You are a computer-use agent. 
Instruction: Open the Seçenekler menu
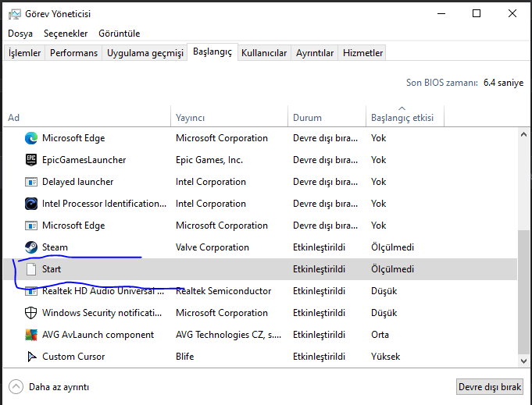click(x=66, y=34)
